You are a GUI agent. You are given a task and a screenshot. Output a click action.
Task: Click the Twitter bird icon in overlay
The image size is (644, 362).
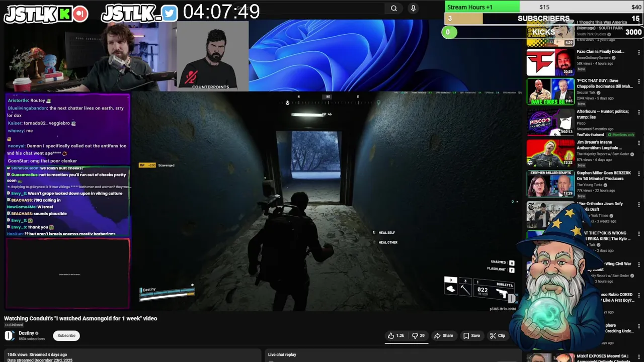170,14
